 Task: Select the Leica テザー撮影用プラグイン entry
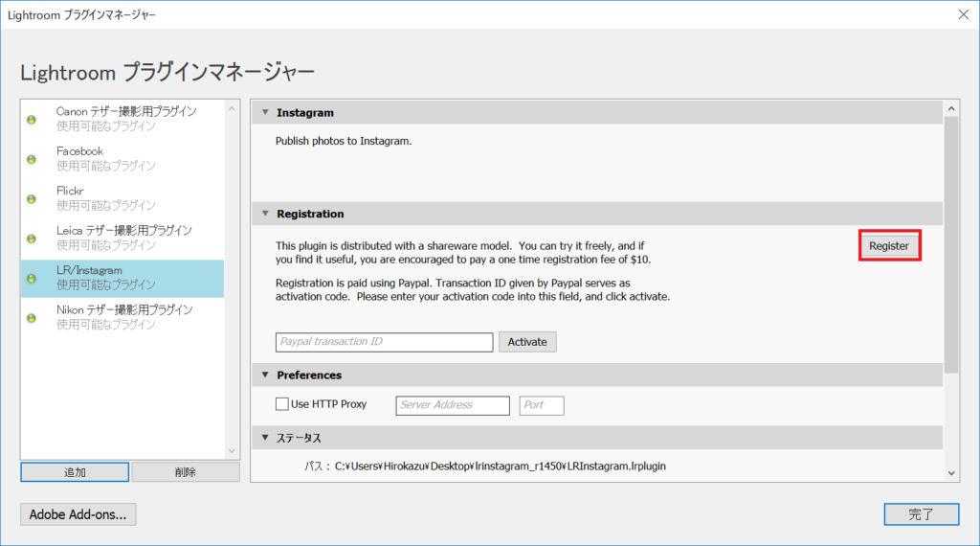click(x=122, y=238)
